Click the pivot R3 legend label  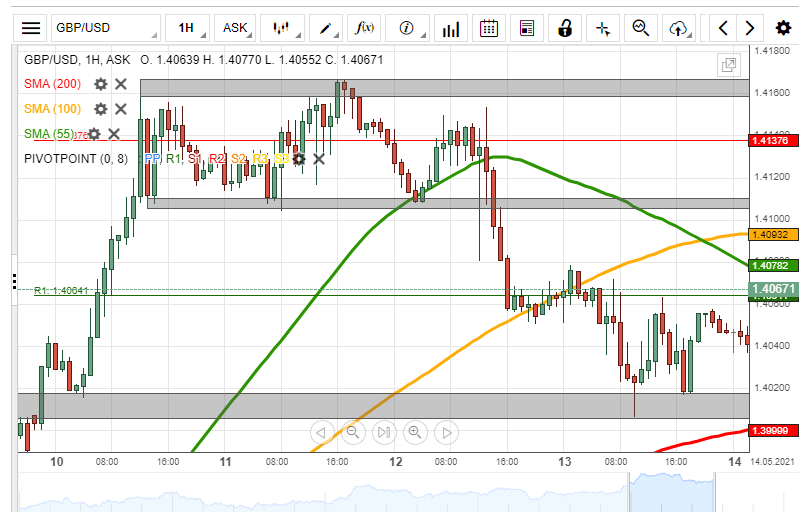(260, 159)
